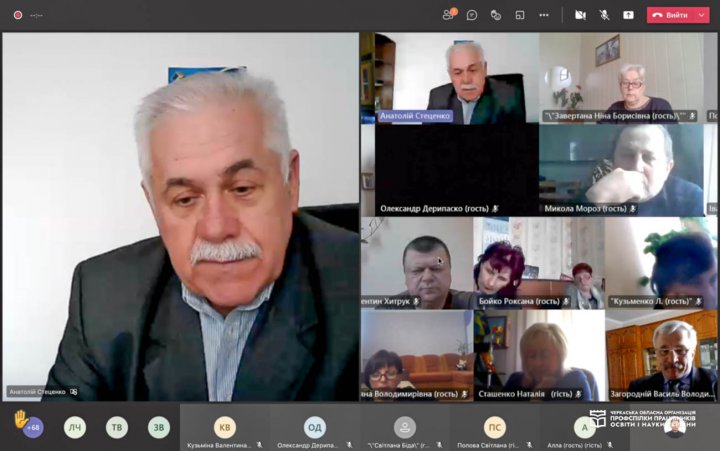Screen dimensions: 720x451
Task: Select the ТВ participant avatar
Action: point(117,427)
